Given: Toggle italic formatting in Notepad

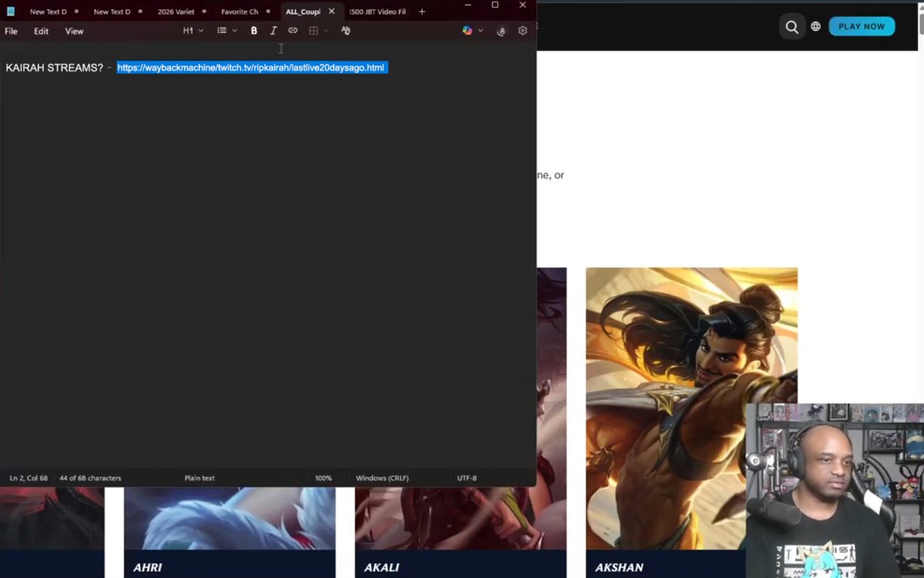Looking at the screenshot, I should (273, 31).
